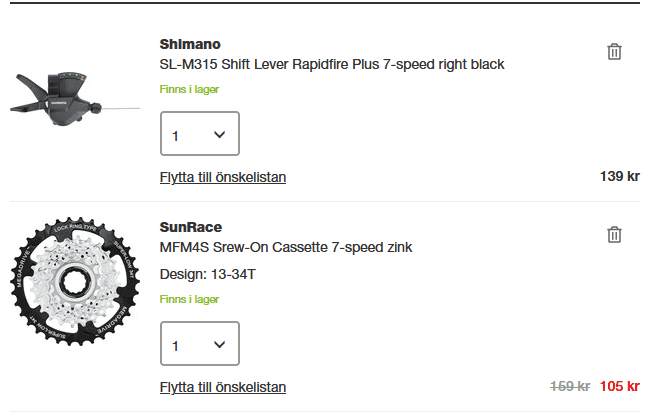The image size is (646, 415).
Task: Click Finns i lager under Shimano item
Action: point(189,89)
